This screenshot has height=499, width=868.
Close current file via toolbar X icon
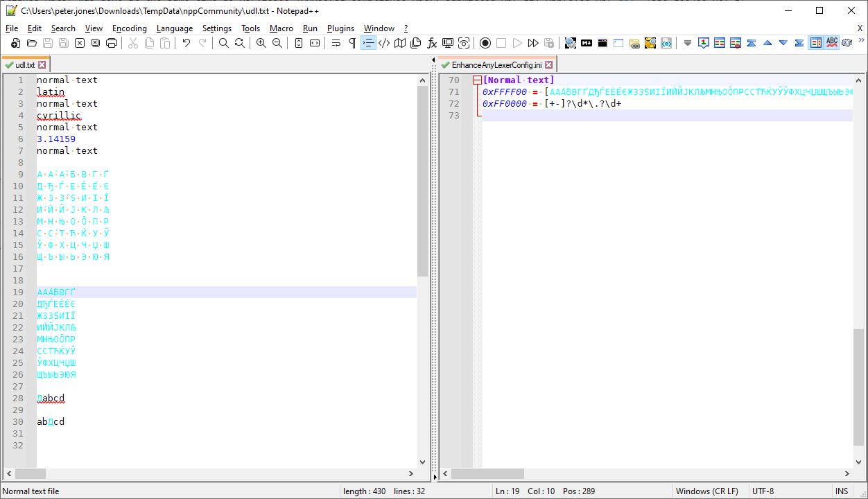pyautogui.click(x=80, y=43)
